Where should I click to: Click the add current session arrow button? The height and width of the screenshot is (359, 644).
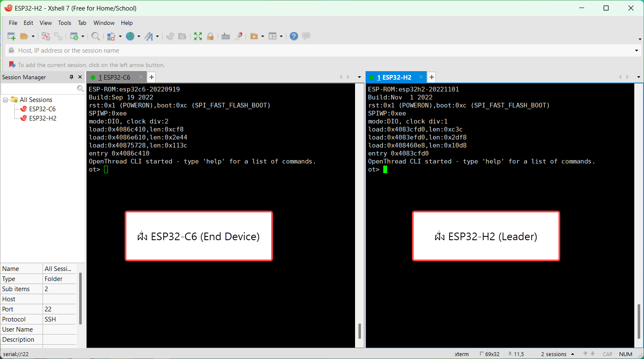(12, 65)
